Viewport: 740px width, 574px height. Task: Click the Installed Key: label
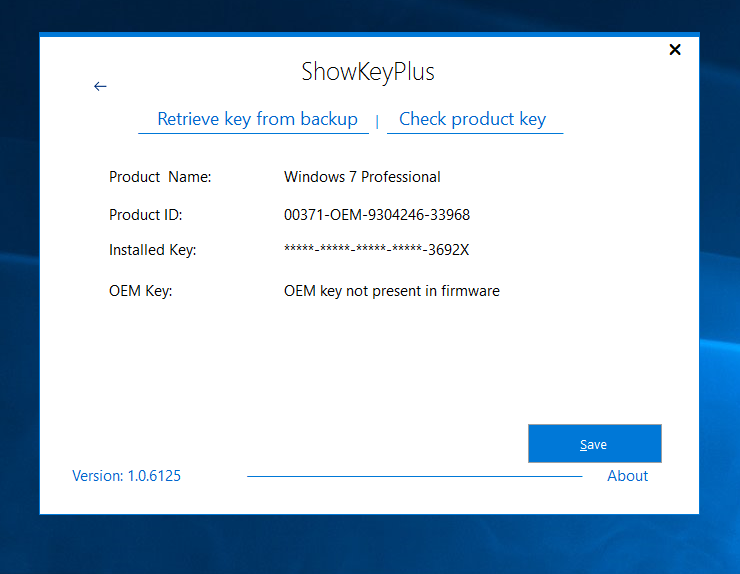(152, 250)
